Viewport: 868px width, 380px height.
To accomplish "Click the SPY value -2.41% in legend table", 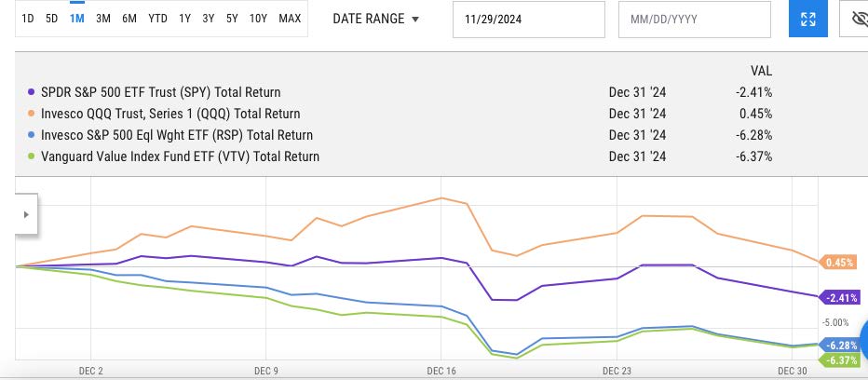I will [x=754, y=92].
